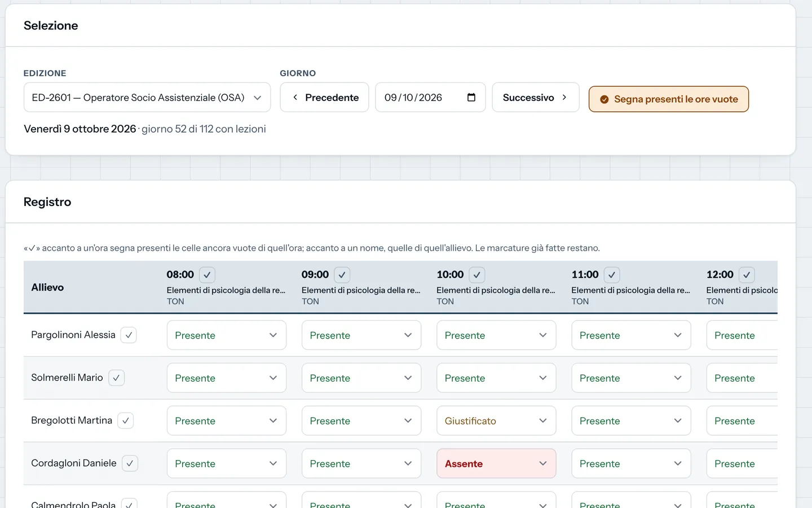This screenshot has width=812, height=508.
Task: Go to the Precedente day
Action: [x=324, y=98]
